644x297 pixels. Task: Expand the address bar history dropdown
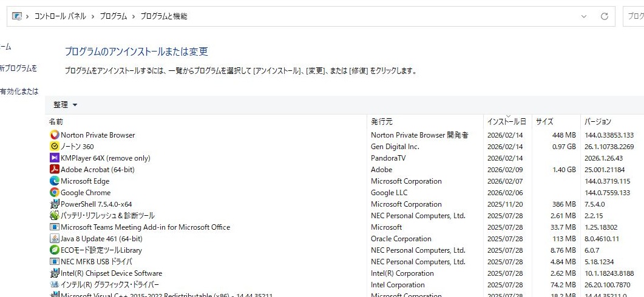[584, 16]
